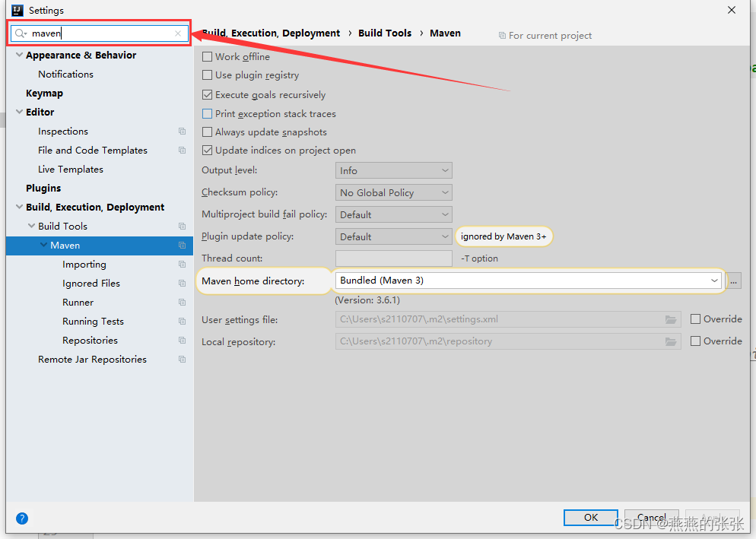
Task: Click project-level icon beside Repositories
Action: 182,341
